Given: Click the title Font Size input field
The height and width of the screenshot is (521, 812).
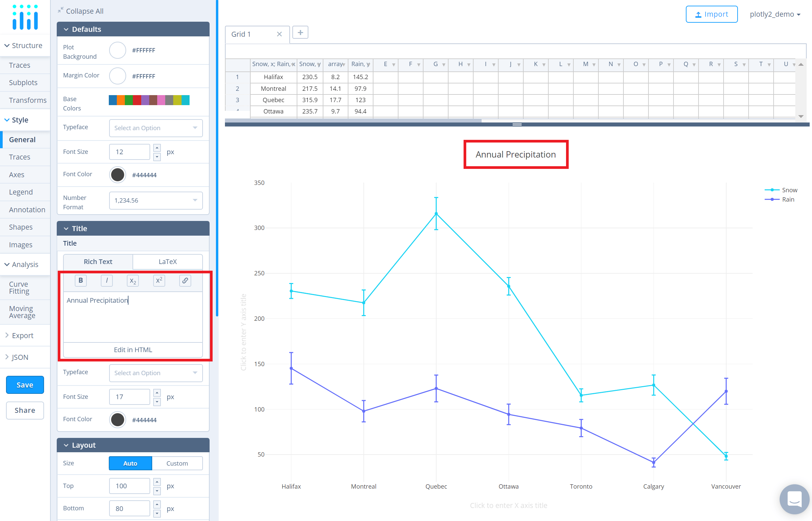Looking at the screenshot, I should coord(129,397).
